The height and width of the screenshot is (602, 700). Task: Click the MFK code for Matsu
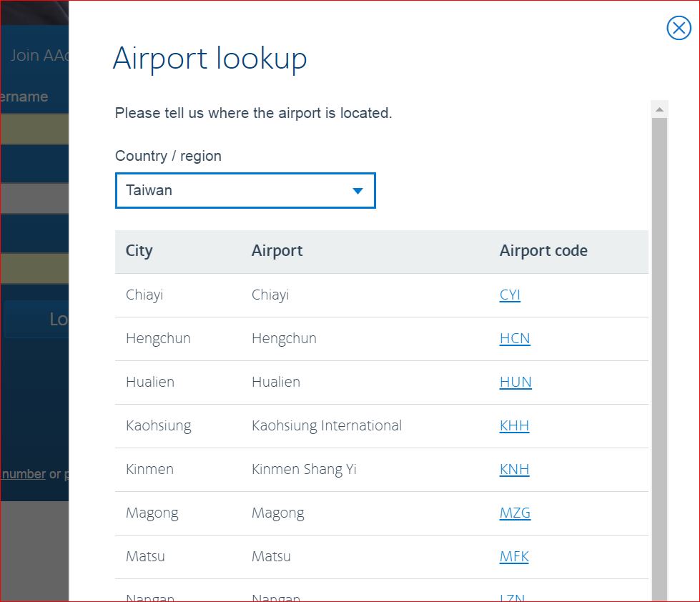click(x=514, y=557)
